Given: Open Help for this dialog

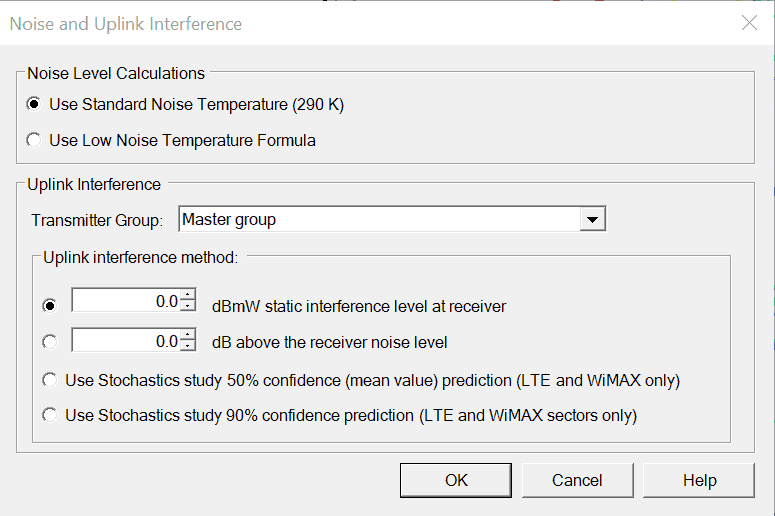Looking at the screenshot, I should pos(700,480).
